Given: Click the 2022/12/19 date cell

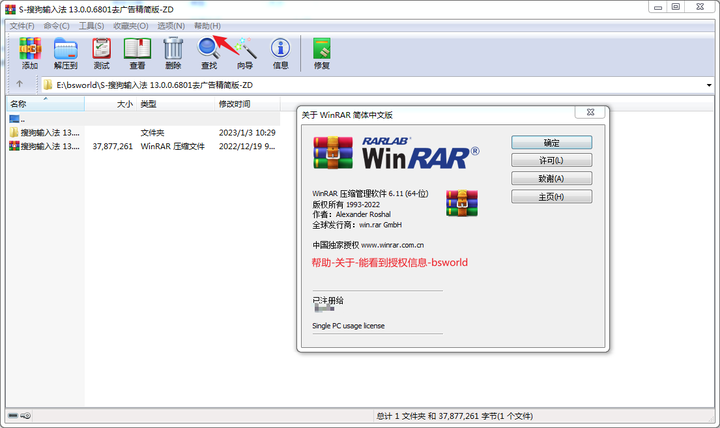Looking at the screenshot, I should click(x=247, y=146).
